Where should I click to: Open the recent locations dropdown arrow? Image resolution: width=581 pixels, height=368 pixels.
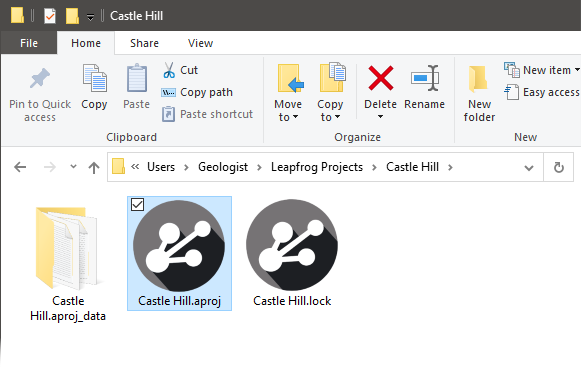click(73, 167)
